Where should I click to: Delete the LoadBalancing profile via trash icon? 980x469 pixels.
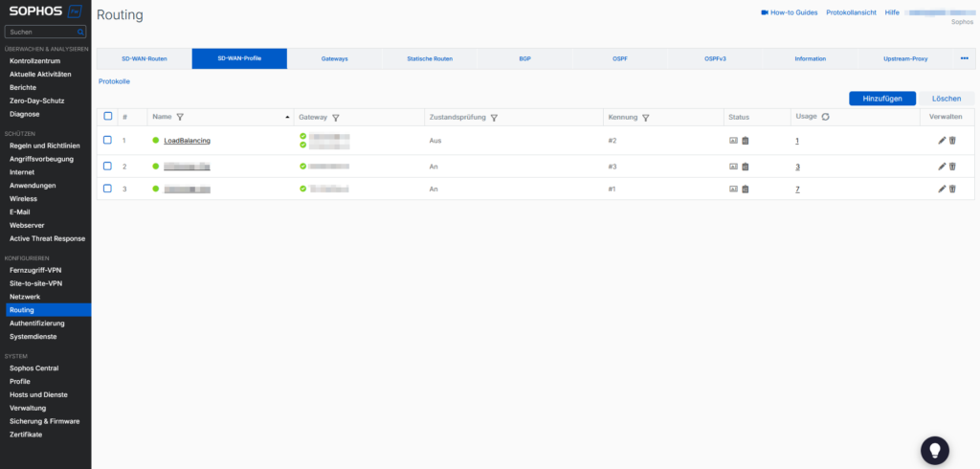952,141
